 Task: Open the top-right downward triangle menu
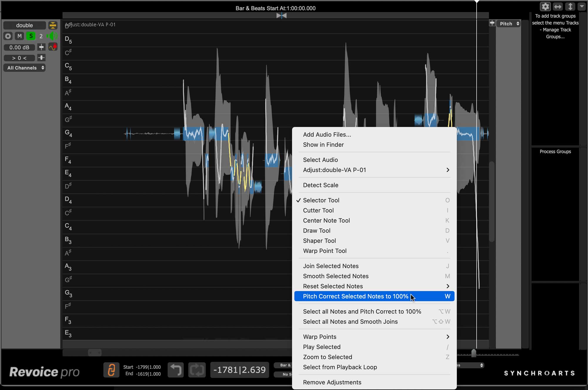582,6
